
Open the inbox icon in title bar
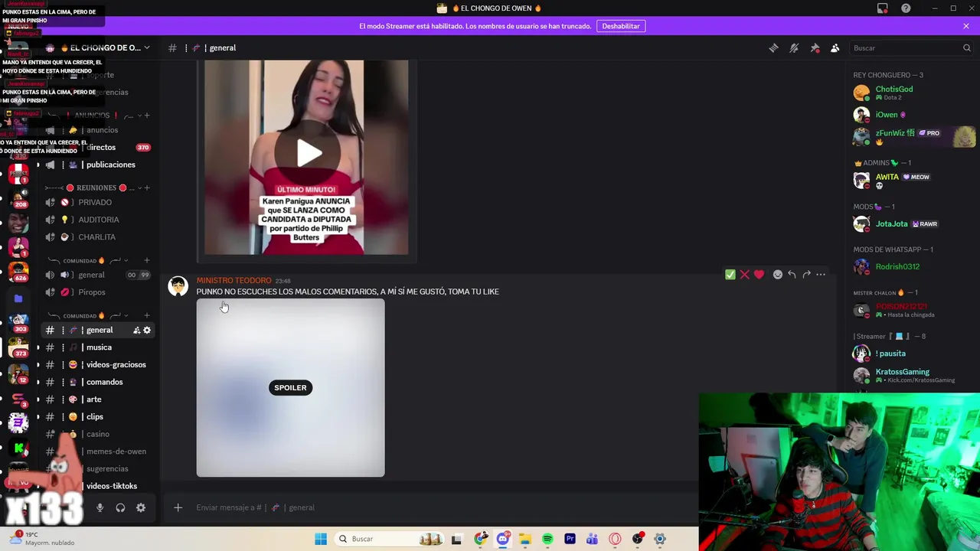click(x=883, y=8)
